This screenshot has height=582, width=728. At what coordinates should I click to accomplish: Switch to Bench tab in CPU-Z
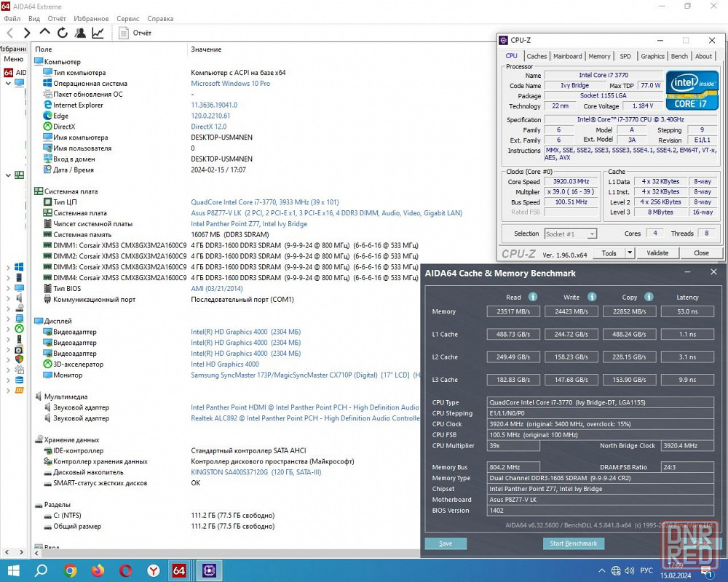click(x=679, y=56)
